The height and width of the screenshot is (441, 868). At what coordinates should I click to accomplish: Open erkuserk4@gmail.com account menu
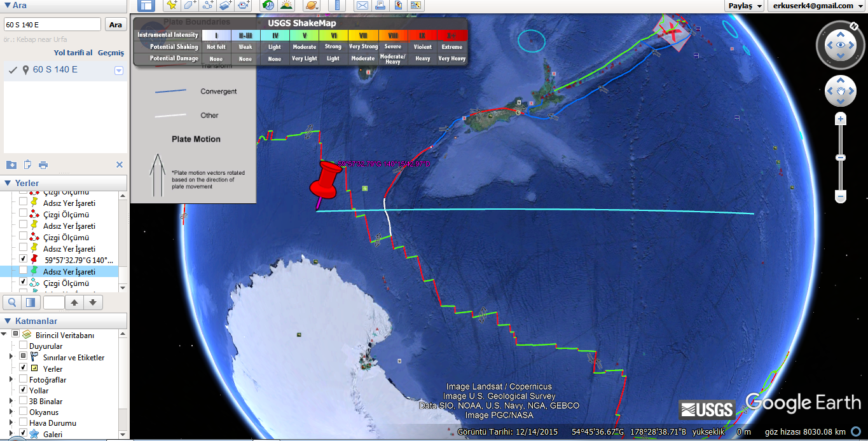(816, 6)
